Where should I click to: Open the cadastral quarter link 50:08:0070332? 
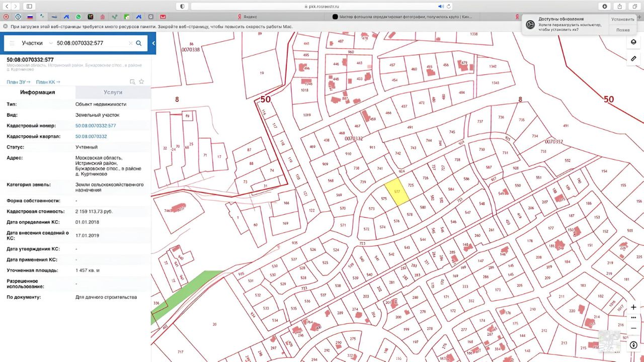pos(91,136)
